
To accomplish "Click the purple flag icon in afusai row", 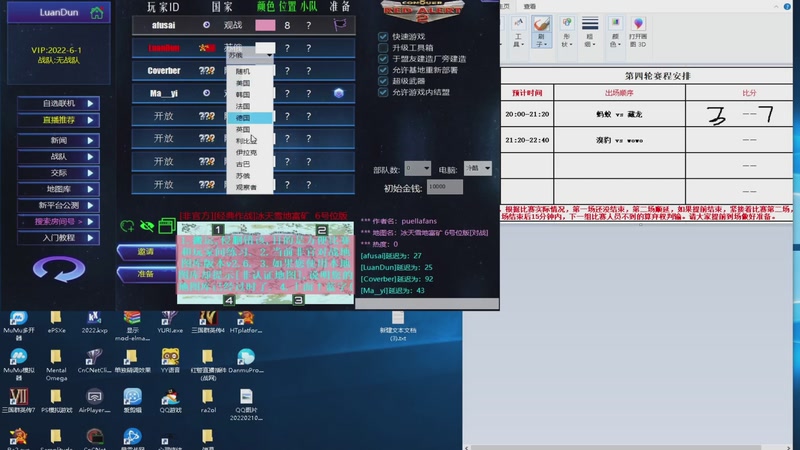I will (x=339, y=24).
